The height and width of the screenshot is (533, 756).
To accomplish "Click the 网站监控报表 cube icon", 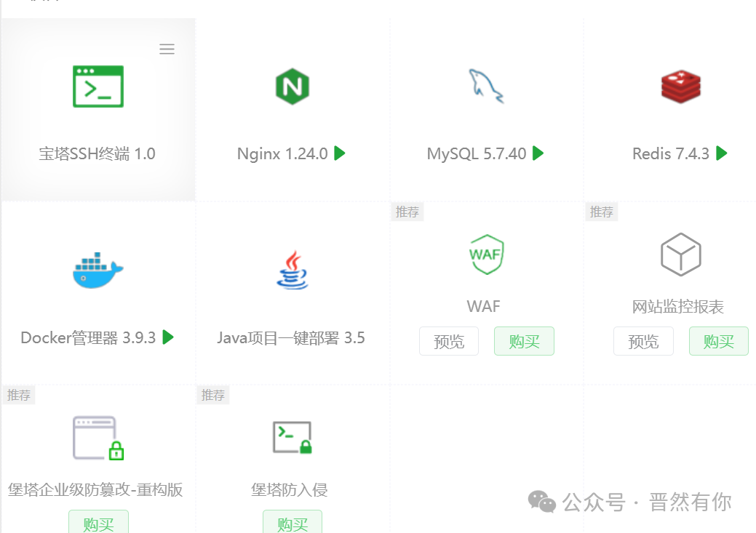I will [680, 255].
